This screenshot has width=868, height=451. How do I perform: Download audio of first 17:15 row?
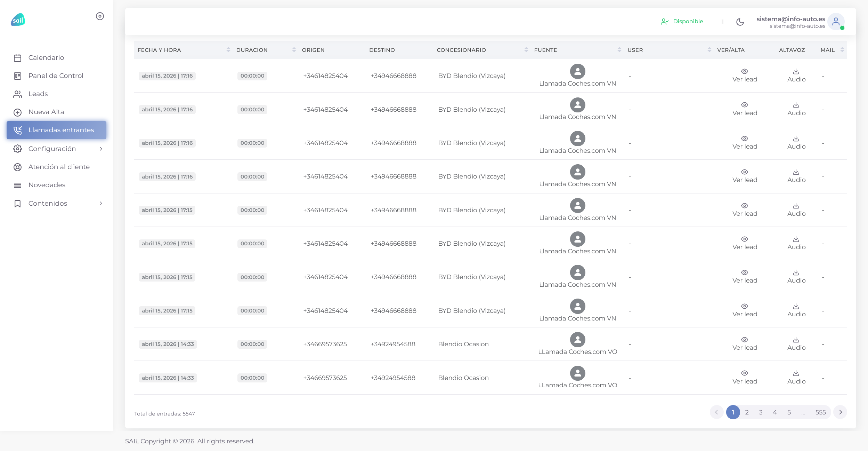coord(796,210)
